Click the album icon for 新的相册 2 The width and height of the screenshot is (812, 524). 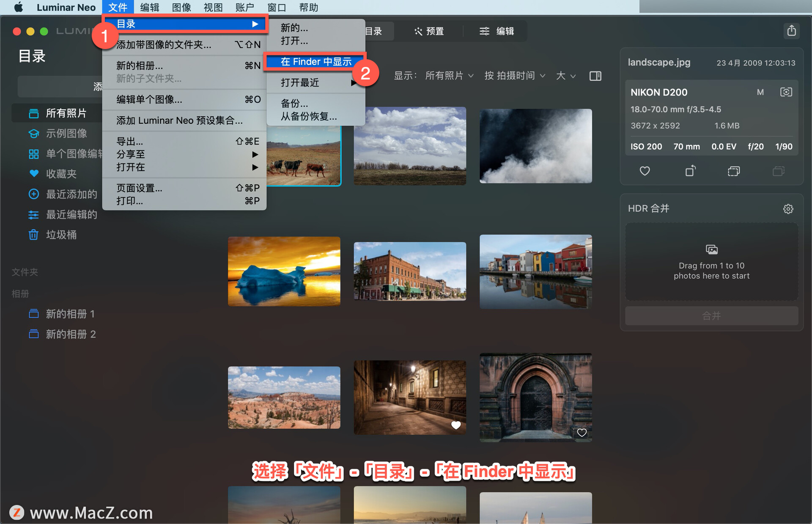pos(33,334)
